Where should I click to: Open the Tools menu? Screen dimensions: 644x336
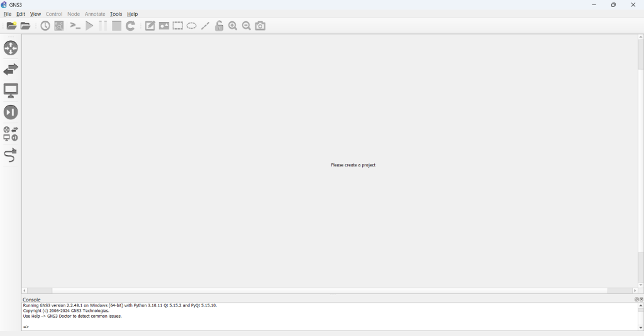[x=116, y=14]
